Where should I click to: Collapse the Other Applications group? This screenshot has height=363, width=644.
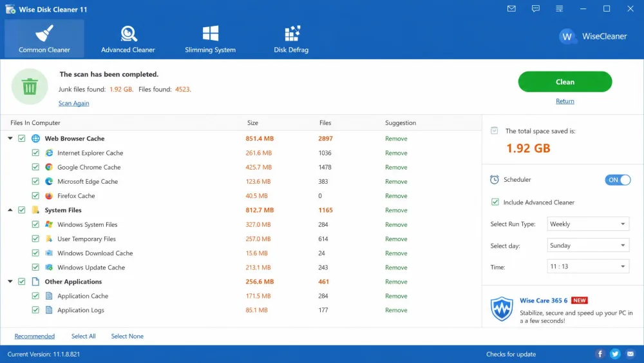click(x=10, y=282)
